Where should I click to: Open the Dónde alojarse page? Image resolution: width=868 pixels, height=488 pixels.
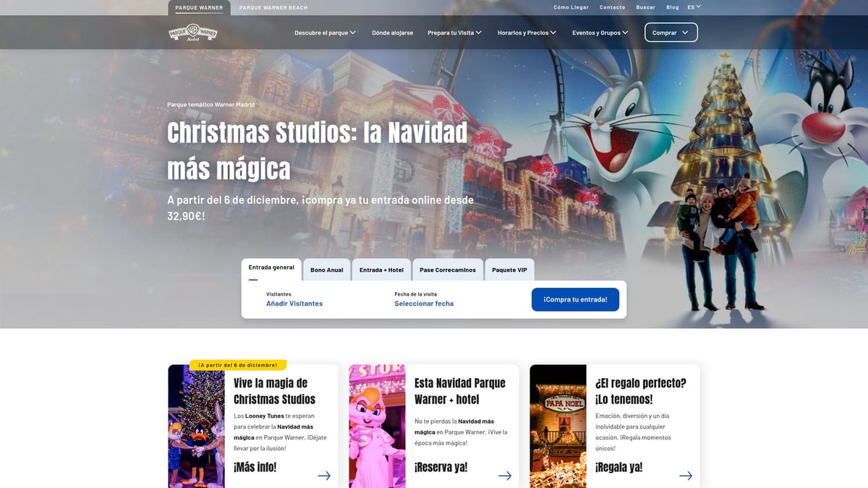392,33
